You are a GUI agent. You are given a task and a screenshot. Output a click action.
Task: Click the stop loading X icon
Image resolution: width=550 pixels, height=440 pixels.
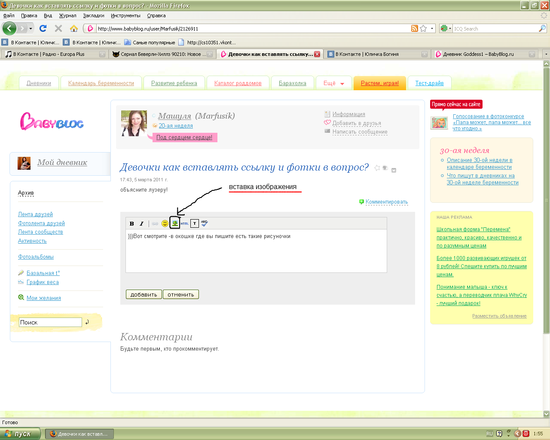pyautogui.click(x=59, y=28)
